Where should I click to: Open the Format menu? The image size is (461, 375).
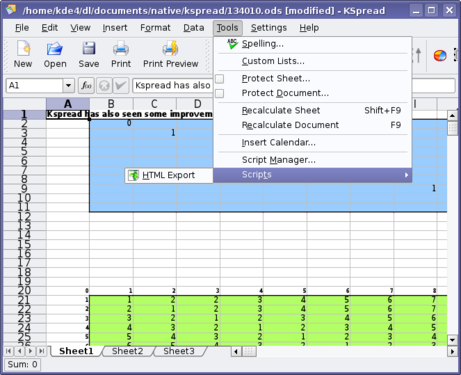click(x=155, y=28)
